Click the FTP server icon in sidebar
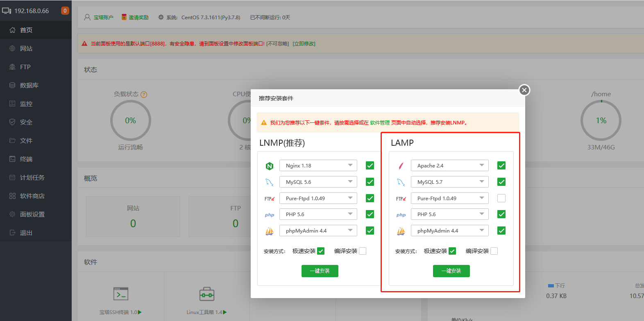 (x=12, y=67)
